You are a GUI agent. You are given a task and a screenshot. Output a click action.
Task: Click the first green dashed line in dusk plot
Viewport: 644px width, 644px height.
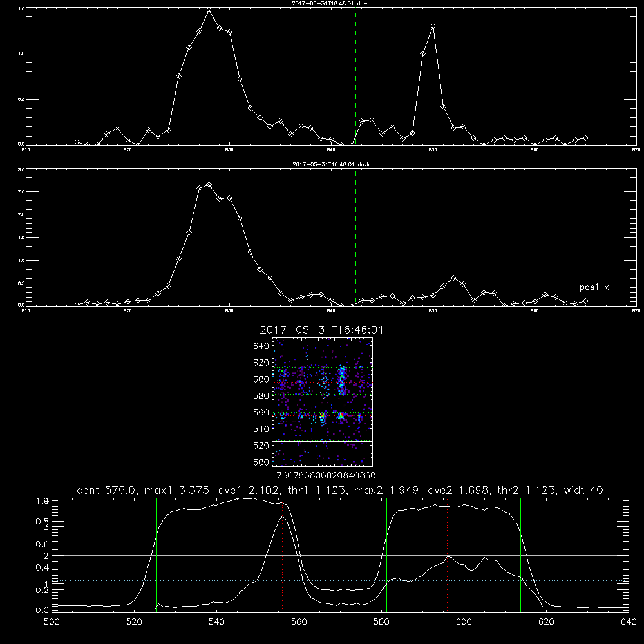click(205, 237)
